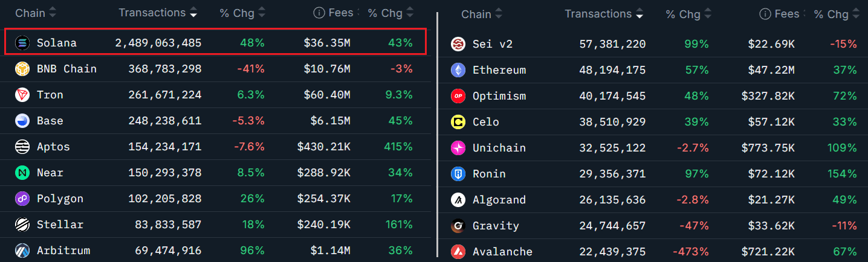Open the Algorand chain link
This screenshot has height=262, width=868.
tap(499, 200)
